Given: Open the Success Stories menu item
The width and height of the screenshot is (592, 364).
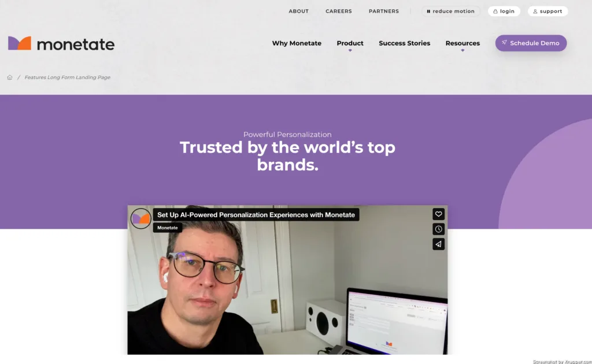Looking at the screenshot, I should tap(404, 43).
